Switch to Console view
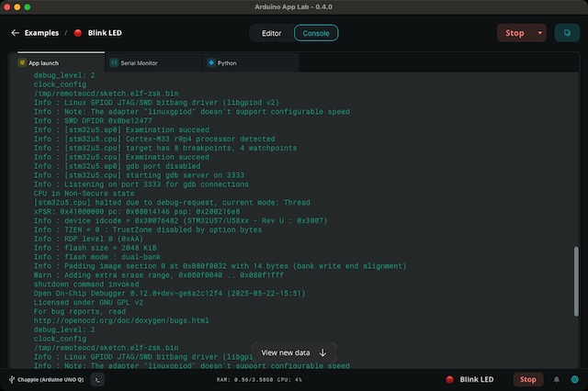588x391 pixels. (x=315, y=33)
